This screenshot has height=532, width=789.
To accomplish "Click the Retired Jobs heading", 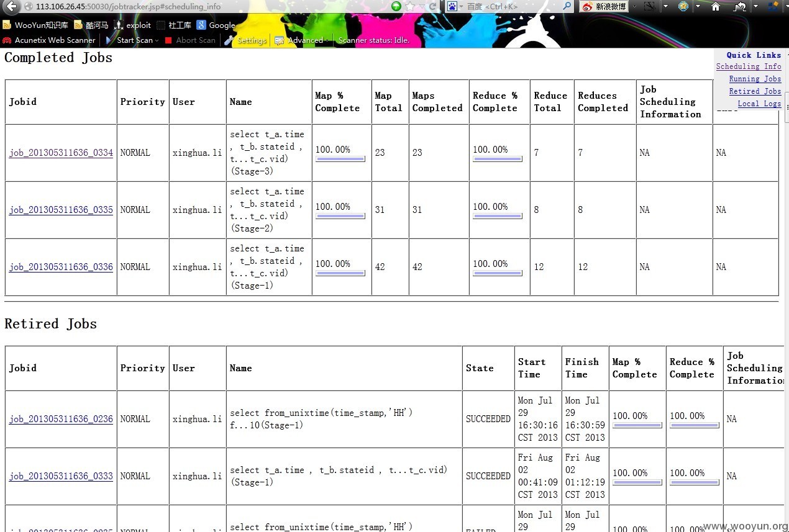I will point(50,324).
